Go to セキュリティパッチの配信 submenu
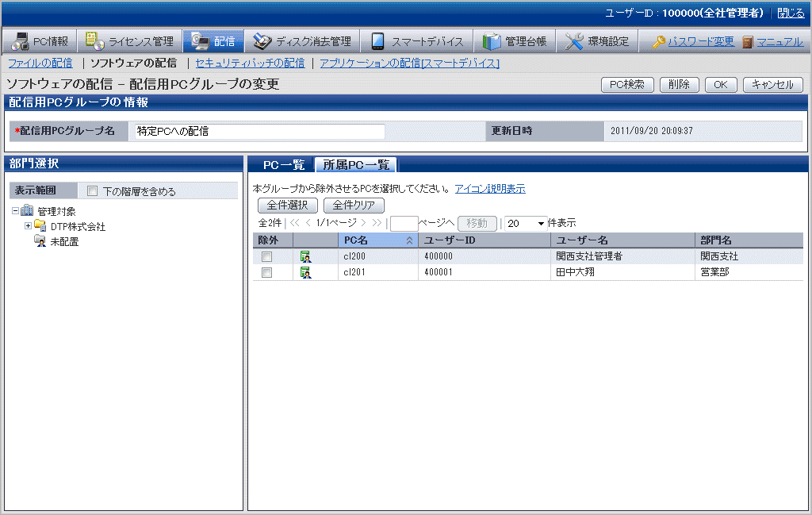This screenshot has width=812, height=515. pos(250,63)
